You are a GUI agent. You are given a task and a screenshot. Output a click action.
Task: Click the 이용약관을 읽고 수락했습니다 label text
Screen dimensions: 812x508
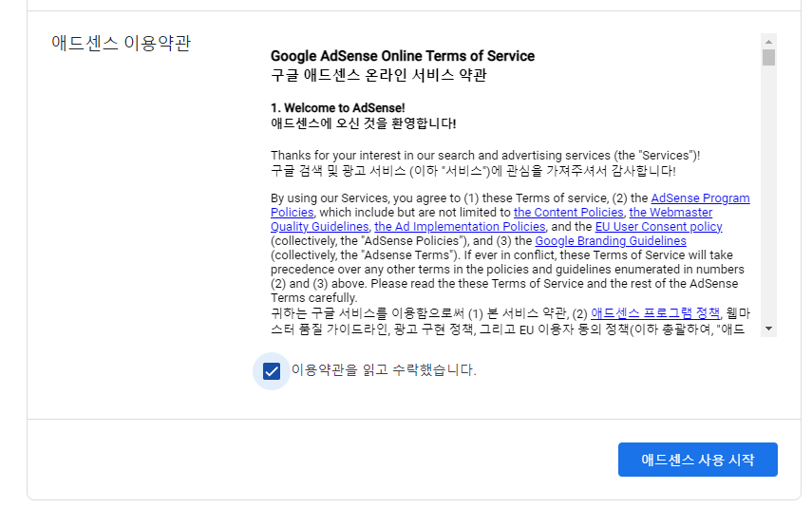tap(384, 370)
